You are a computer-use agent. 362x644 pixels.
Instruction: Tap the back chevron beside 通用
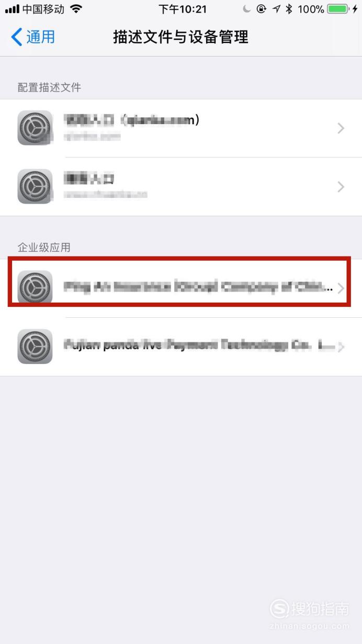17,37
